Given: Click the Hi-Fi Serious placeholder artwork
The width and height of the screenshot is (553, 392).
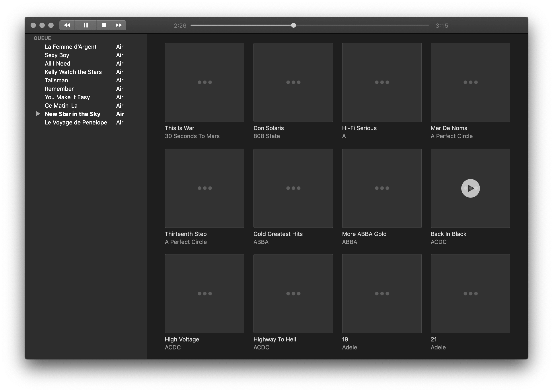Looking at the screenshot, I should tap(382, 82).
